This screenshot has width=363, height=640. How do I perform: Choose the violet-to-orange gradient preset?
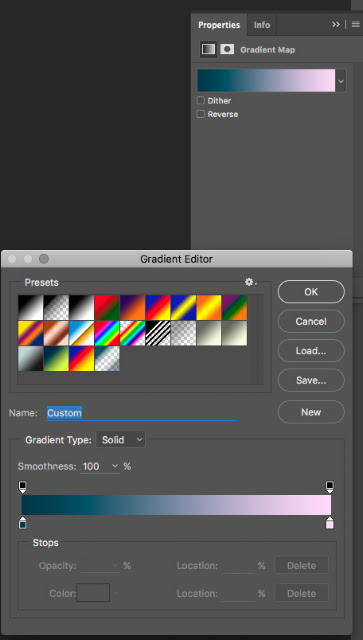click(132, 308)
